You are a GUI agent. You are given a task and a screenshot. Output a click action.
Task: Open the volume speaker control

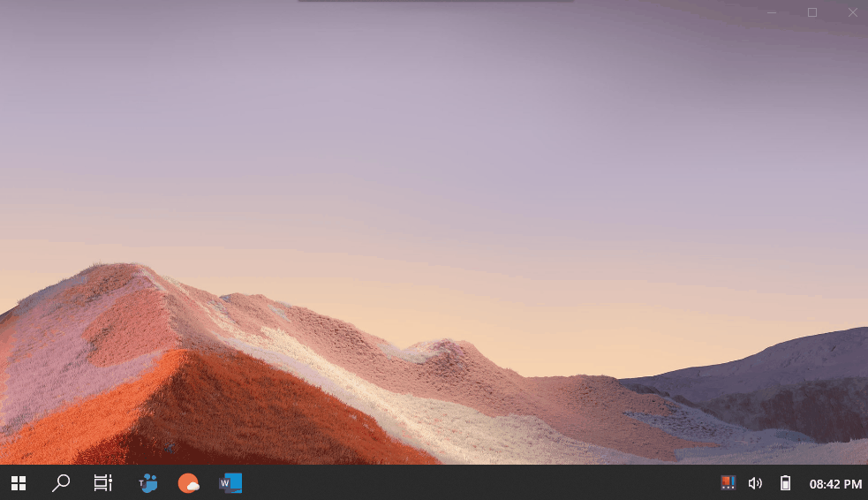pyautogui.click(x=755, y=483)
